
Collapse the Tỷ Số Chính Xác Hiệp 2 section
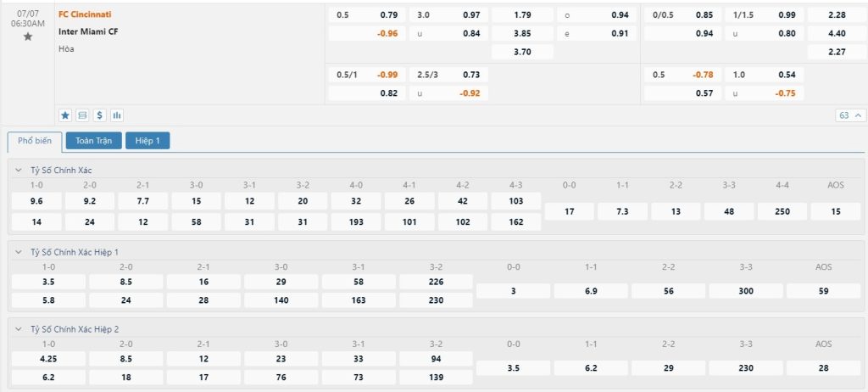pos(19,328)
